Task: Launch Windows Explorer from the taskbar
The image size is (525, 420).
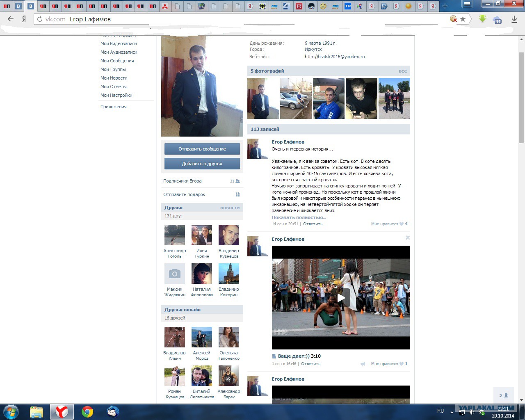Action: (x=37, y=411)
